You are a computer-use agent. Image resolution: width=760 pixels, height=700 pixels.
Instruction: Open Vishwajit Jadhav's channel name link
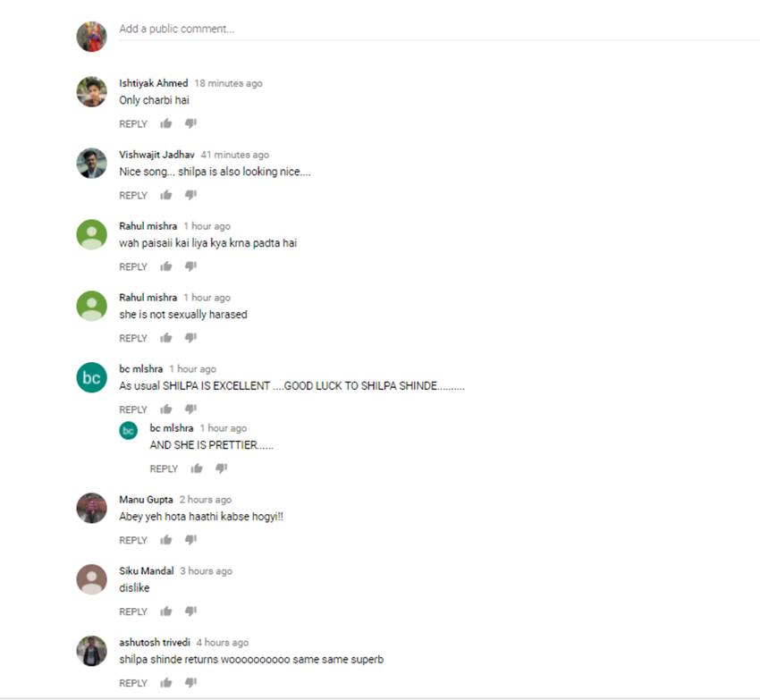(156, 155)
